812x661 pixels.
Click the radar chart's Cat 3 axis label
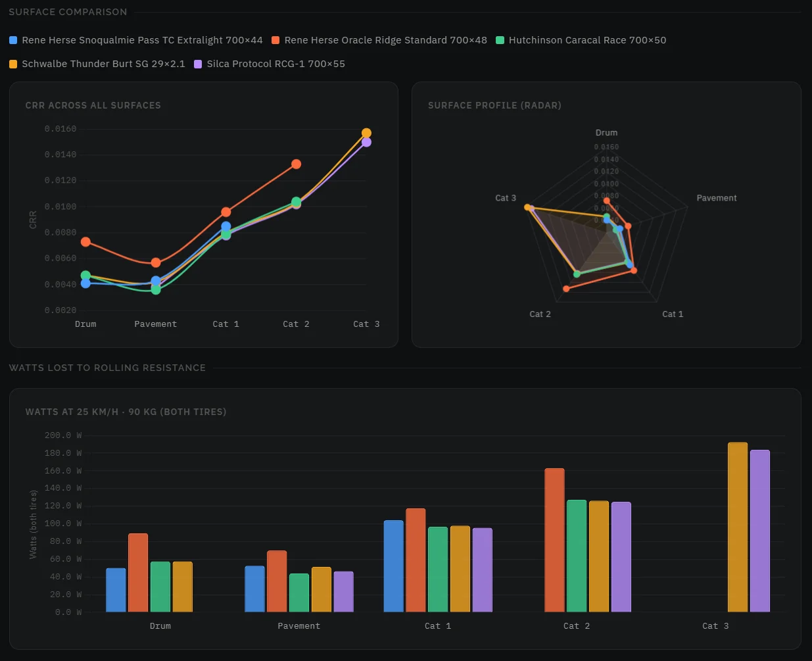click(506, 198)
